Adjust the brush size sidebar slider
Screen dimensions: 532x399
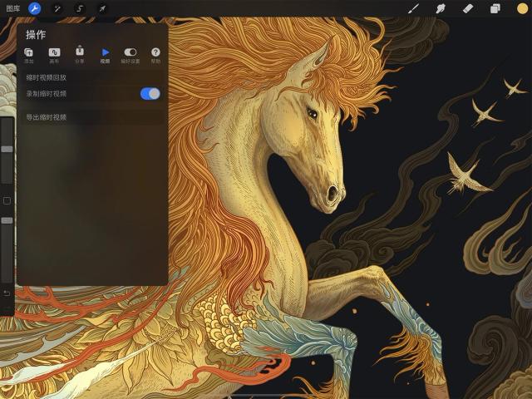point(7,150)
